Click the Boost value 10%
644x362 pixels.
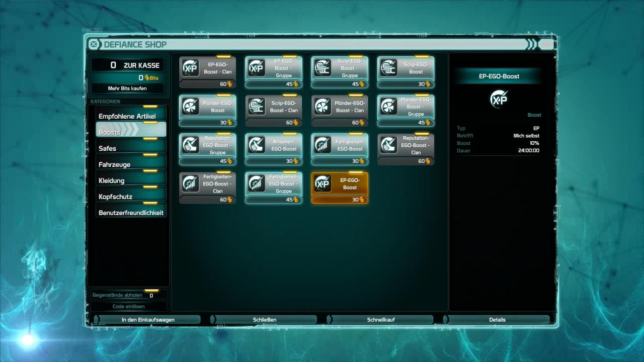(534, 143)
